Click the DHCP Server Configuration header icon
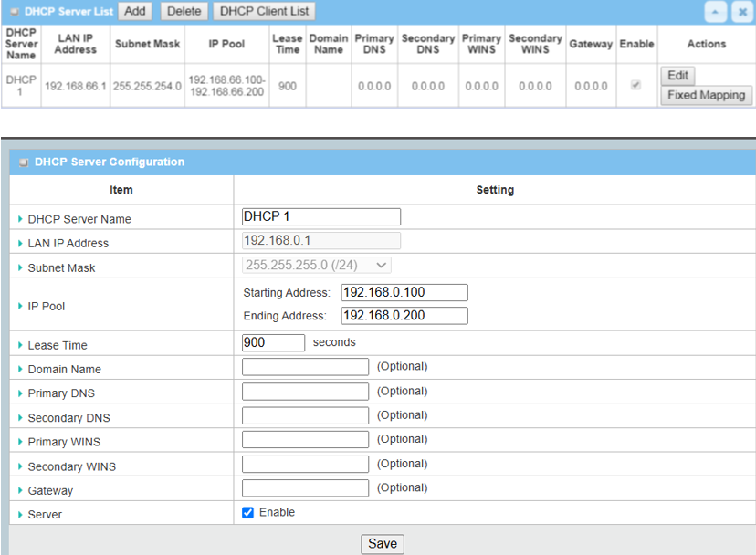The image size is (756, 555). [24, 162]
